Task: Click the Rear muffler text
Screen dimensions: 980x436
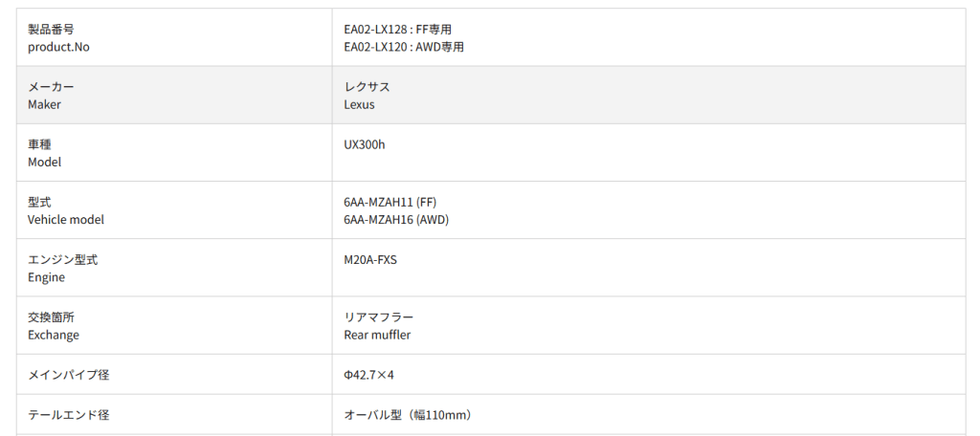Action: click(377, 335)
